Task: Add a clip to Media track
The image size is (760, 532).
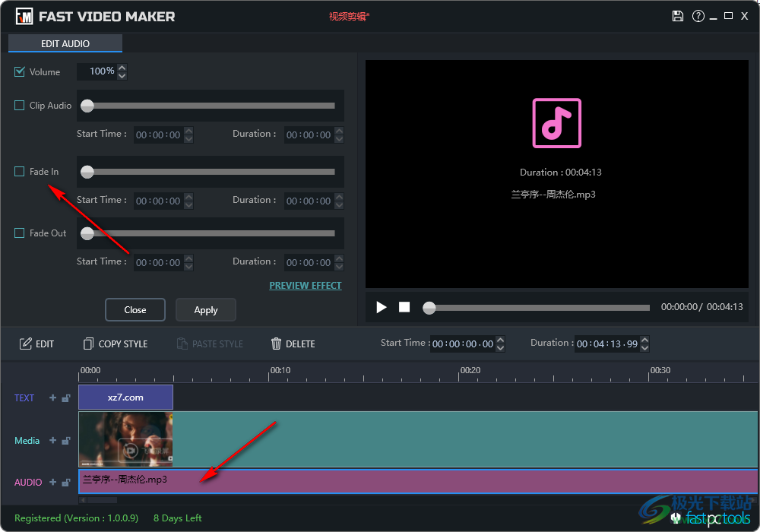Action: coord(53,441)
